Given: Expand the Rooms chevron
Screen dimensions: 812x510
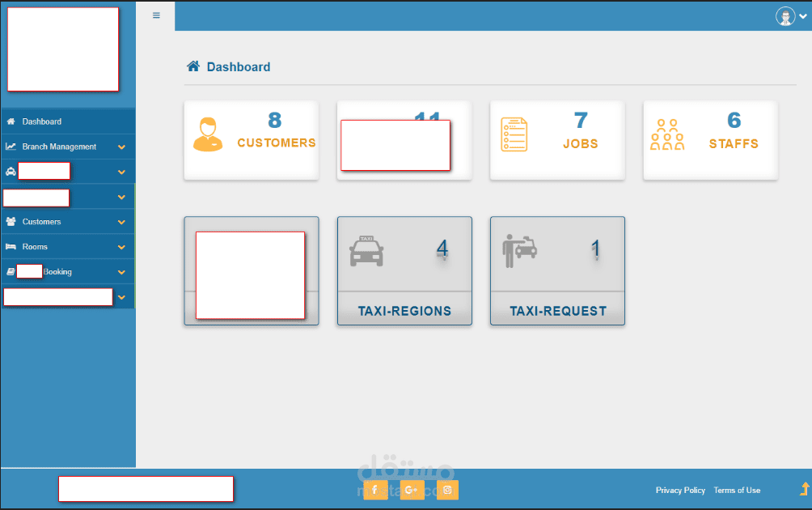Looking at the screenshot, I should point(121,247).
